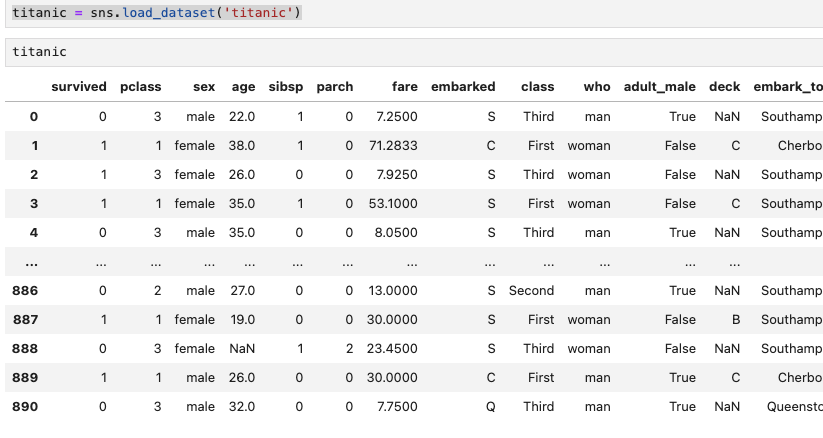
Task: Click fare value 13.0000
Action: pos(393,290)
